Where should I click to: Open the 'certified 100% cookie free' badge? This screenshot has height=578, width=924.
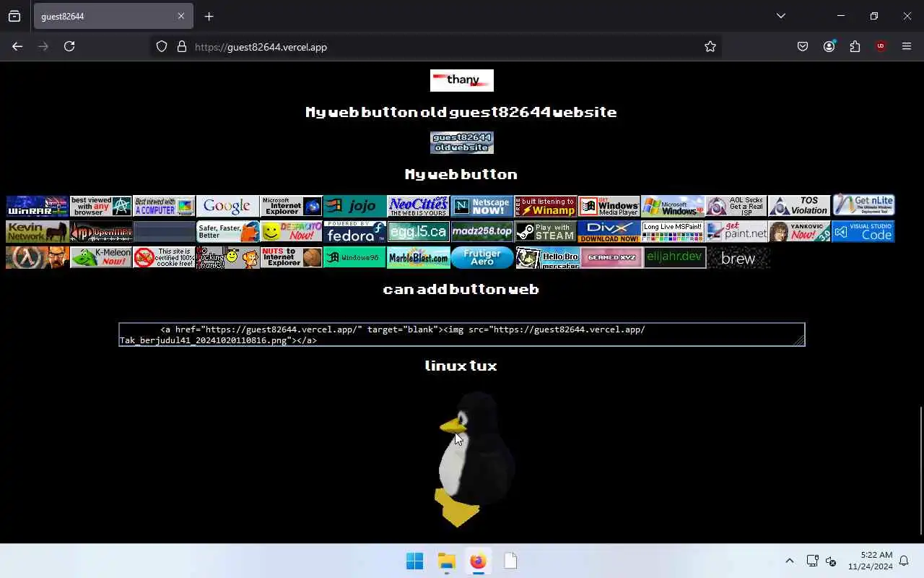[164, 258]
